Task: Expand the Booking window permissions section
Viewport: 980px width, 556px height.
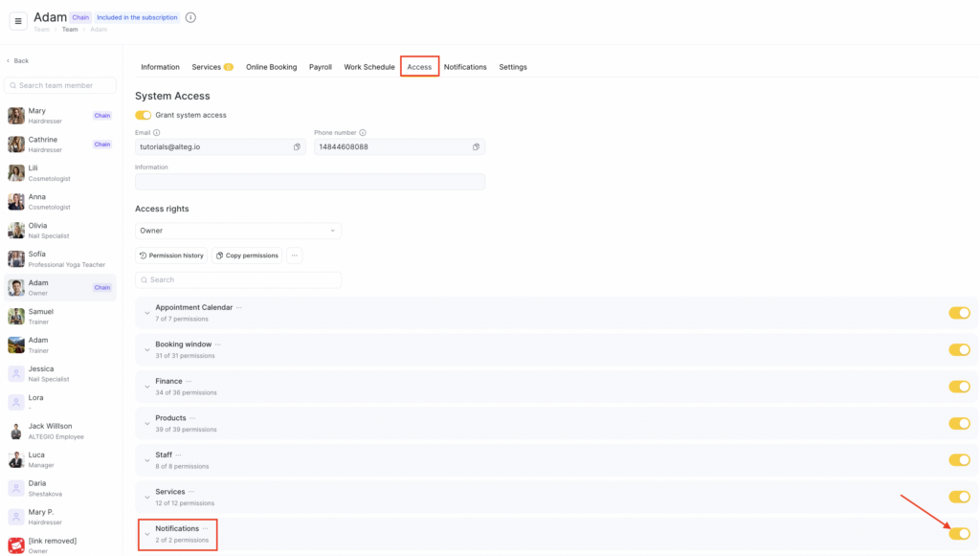Action: pos(147,350)
